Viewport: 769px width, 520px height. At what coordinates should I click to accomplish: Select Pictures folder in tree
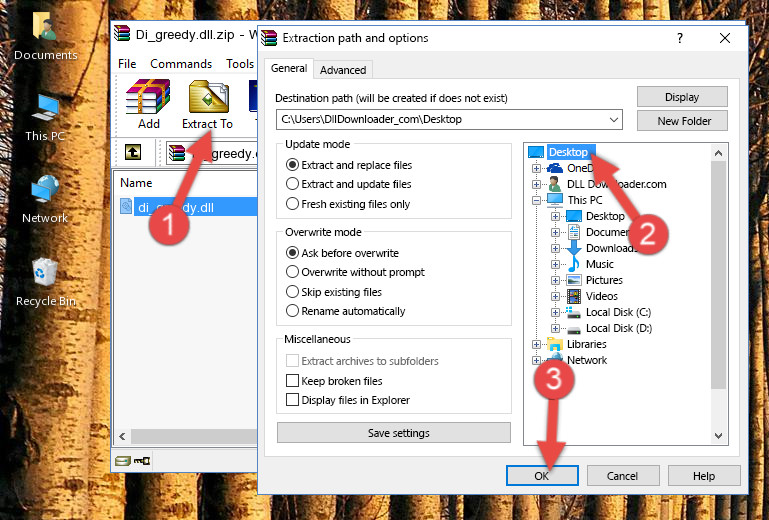tap(604, 280)
